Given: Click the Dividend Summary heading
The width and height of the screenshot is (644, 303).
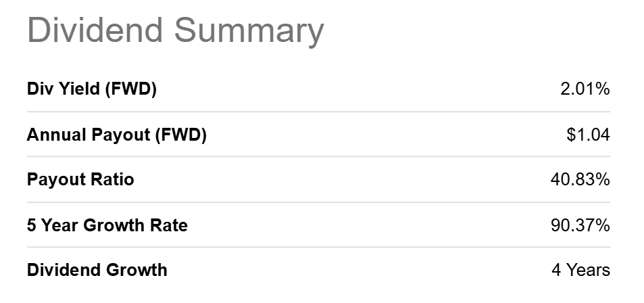Looking at the screenshot, I should click(x=176, y=30).
